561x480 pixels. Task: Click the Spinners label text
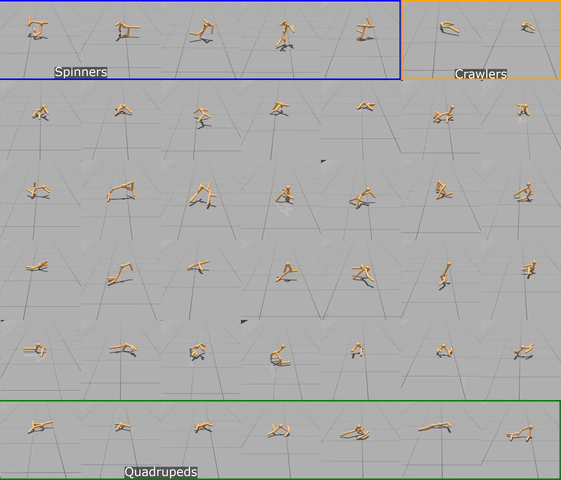click(x=81, y=72)
